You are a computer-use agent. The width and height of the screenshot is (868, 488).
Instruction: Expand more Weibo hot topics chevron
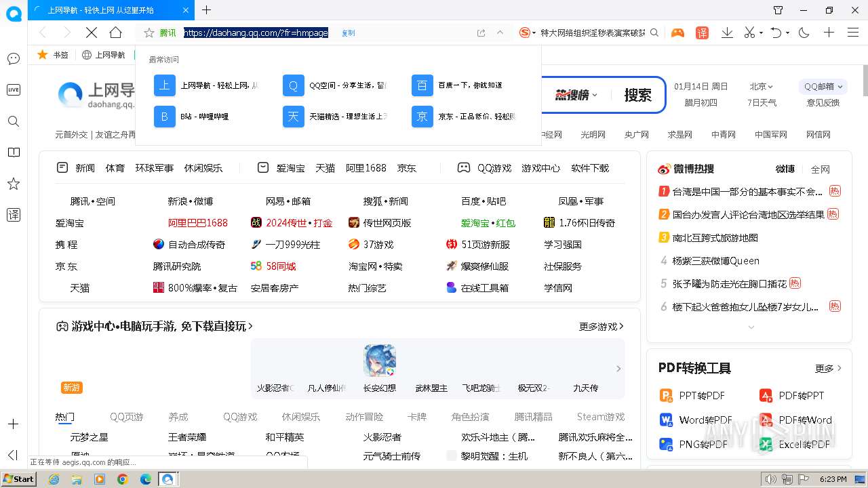coord(751,327)
